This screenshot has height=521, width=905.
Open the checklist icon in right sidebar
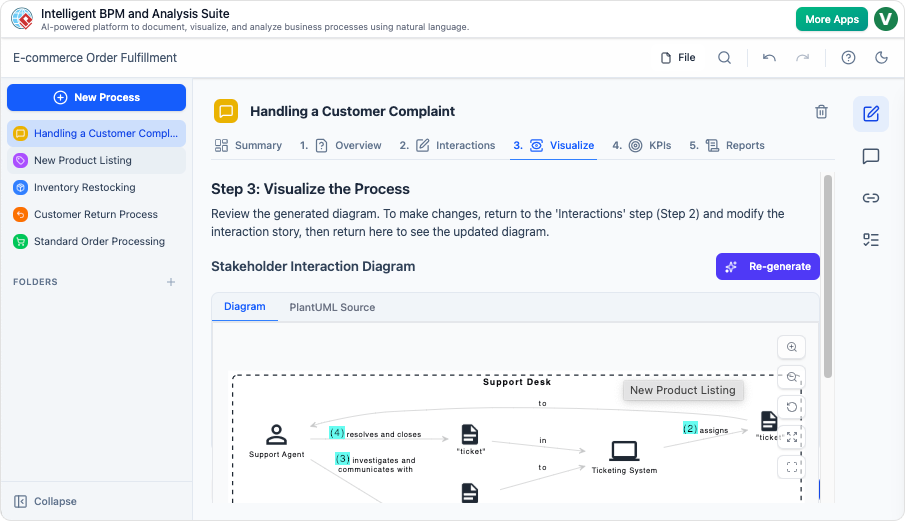click(x=871, y=239)
